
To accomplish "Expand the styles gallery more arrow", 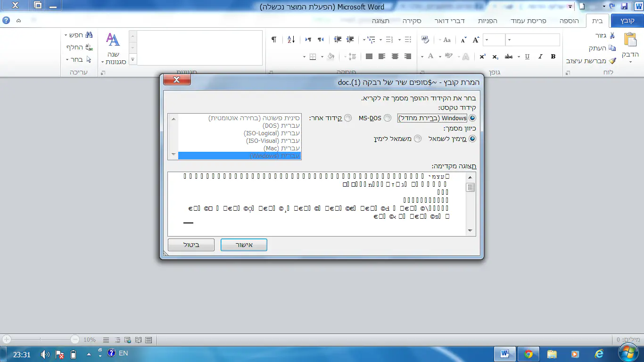I will pos(132,60).
